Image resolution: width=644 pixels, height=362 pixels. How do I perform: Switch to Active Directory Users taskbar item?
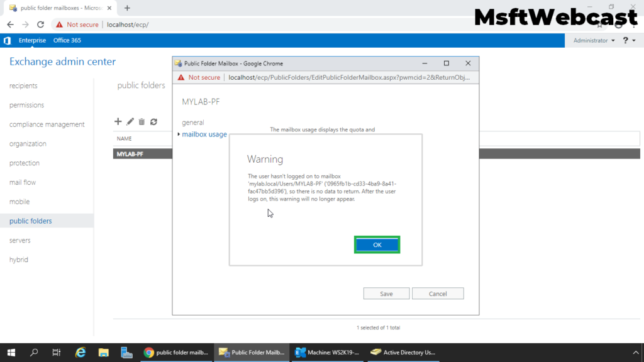click(x=403, y=352)
